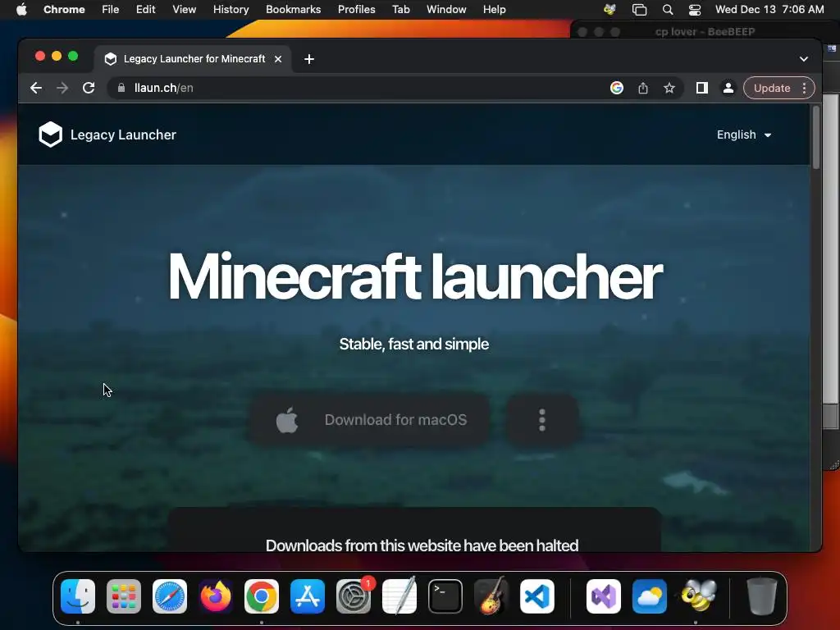Click BeeBEEP bee icon in menu bar
The width and height of the screenshot is (840, 630).
[x=609, y=10]
